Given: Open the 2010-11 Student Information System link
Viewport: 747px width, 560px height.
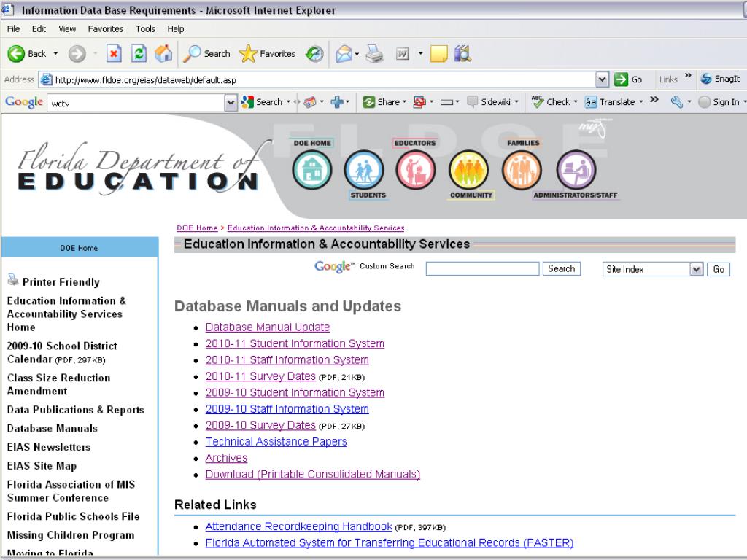Looking at the screenshot, I should (295, 343).
